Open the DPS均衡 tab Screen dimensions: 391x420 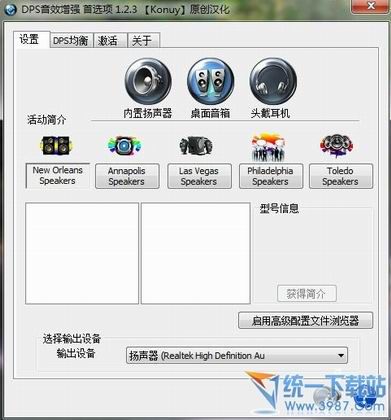click(71, 41)
